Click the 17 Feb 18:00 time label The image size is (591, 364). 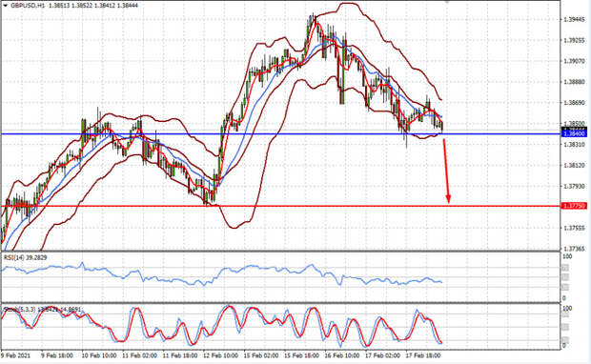[423, 355]
